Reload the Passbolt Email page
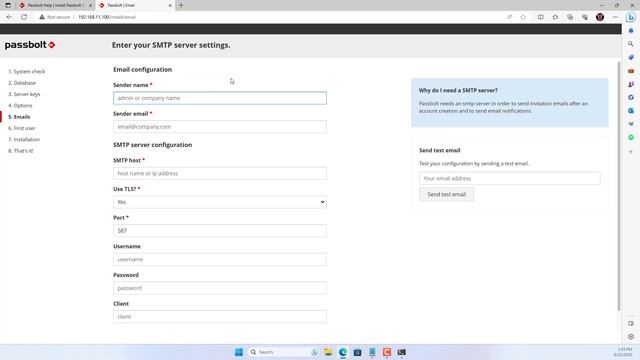Image resolution: width=640 pixels, height=360 pixels. pyautogui.click(x=24, y=17)
